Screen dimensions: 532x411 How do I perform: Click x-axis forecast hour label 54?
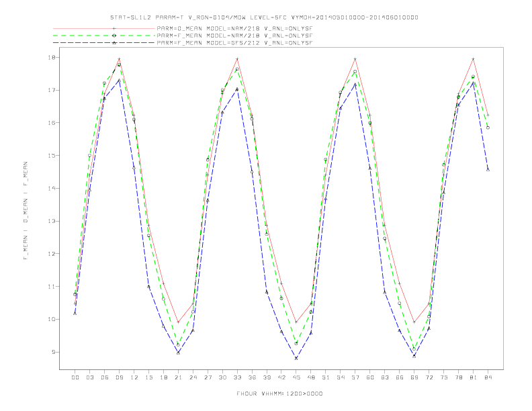[341, 377]
